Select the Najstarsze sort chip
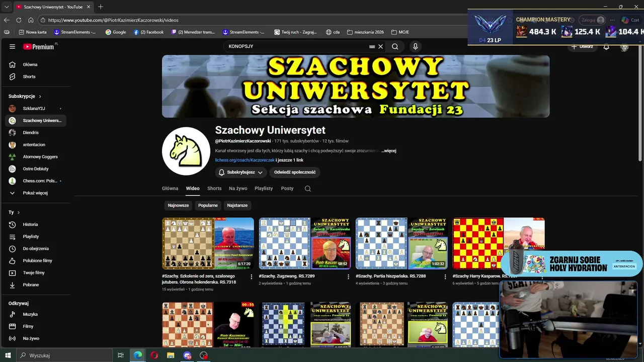Screen dimensions: 644x362 point(237,205)
